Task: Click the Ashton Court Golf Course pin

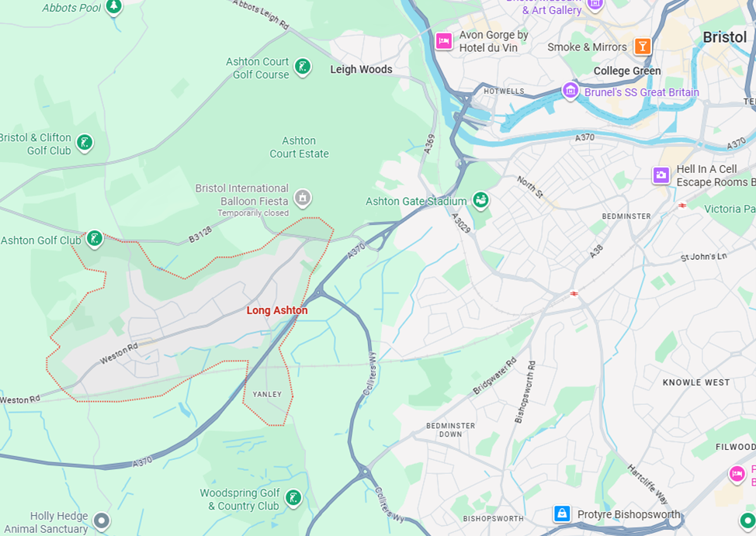Action: [303, 67]
